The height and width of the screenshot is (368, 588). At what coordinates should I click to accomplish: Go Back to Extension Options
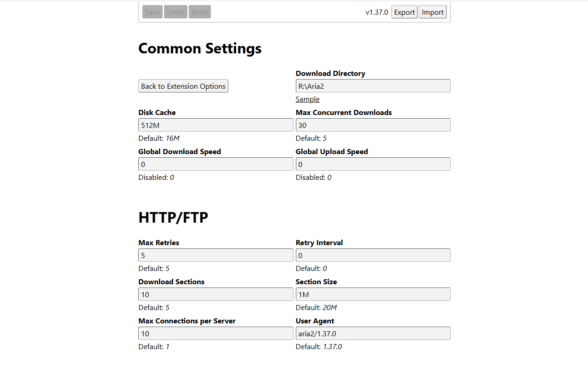[183, 86]
